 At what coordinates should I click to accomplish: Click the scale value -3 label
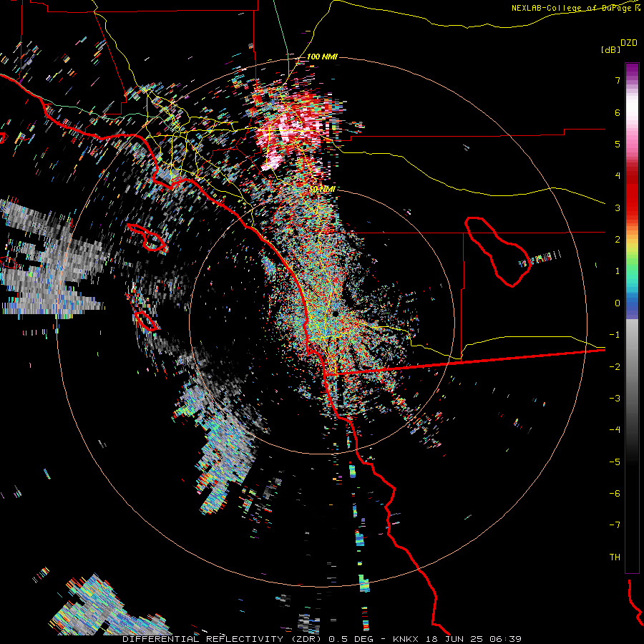[x=615, y=398]
